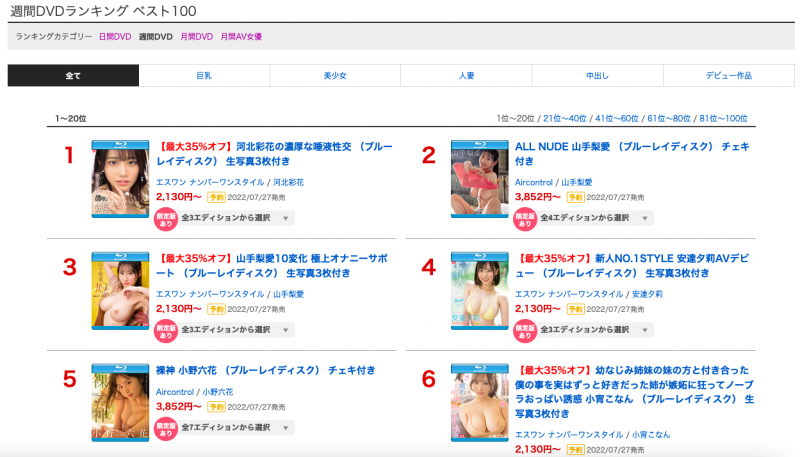Go to the 月間DVD ranking

point(196,37)
